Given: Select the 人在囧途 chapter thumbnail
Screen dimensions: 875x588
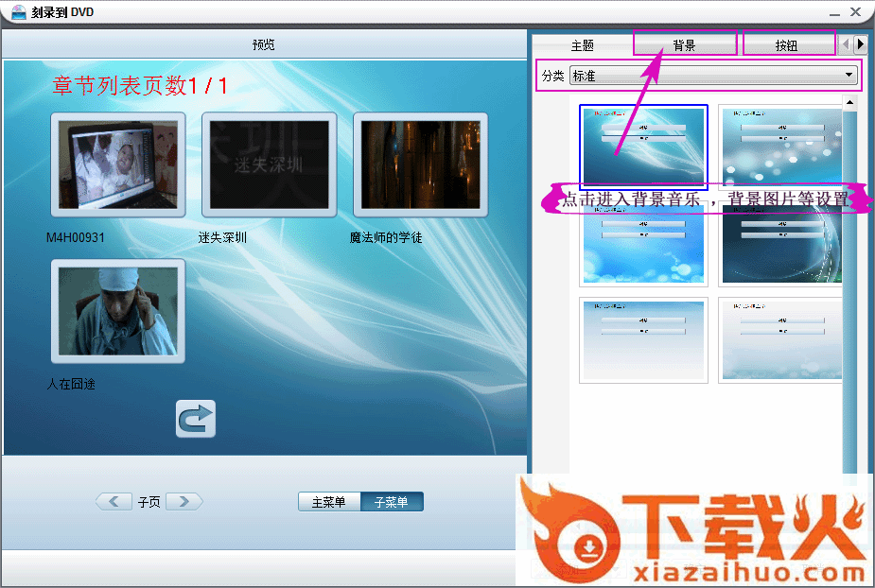Looking at the screenshot, I should pyautogui.click(x=117, y=311).
